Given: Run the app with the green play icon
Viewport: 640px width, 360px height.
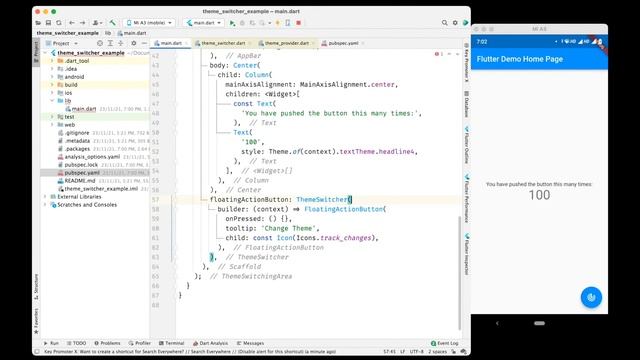Looking at the screenshot, I should (x=232, y=23).
